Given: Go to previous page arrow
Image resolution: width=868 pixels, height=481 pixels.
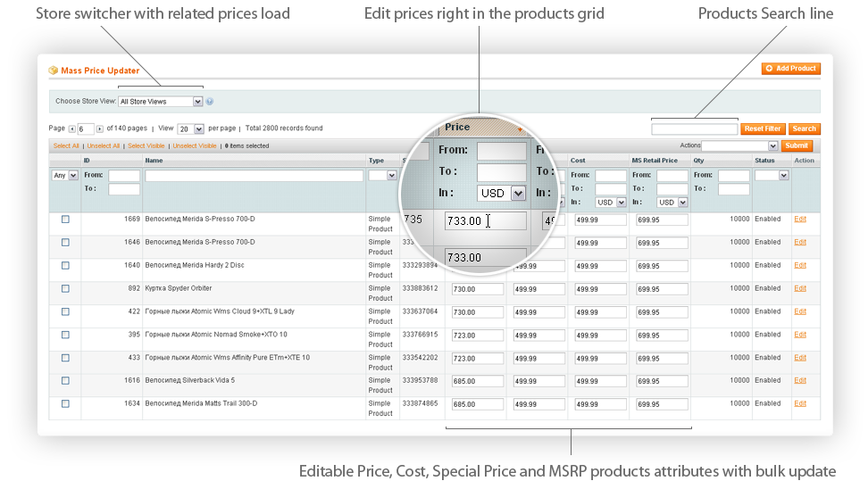Looking at the screenshot, I should click(x=72, y=129).
